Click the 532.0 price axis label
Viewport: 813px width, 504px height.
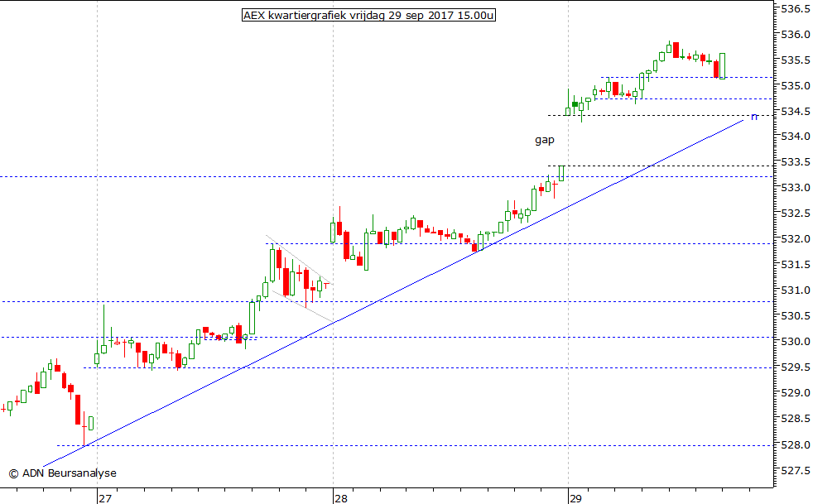[796, 239]
